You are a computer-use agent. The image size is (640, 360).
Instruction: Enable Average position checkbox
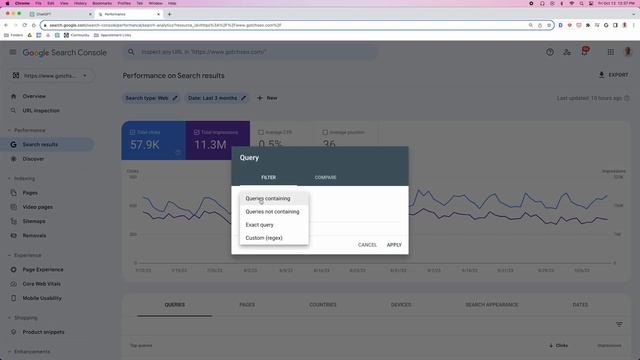coord(325,132)
